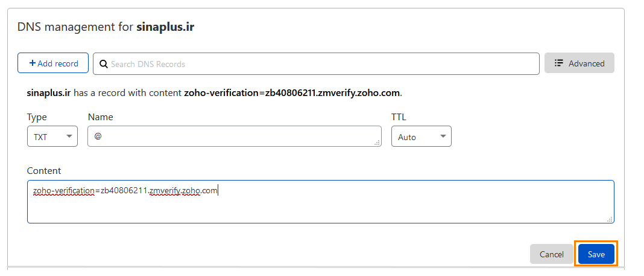The height and width of the screenshot is (276, 644).
Task: Click the list icon beside Advanced
Action: [x=559, y=63]
